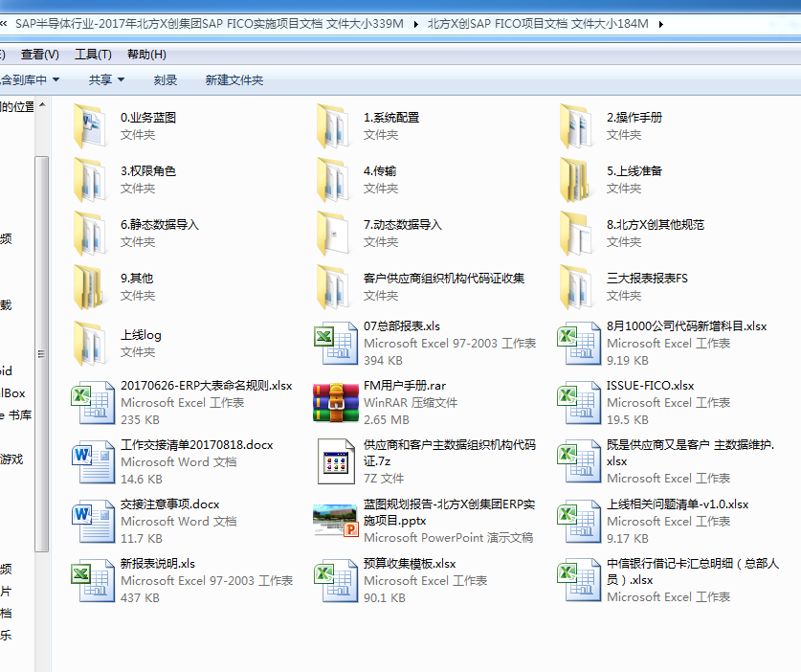Click the folder name 上线log

coord(141,335)
